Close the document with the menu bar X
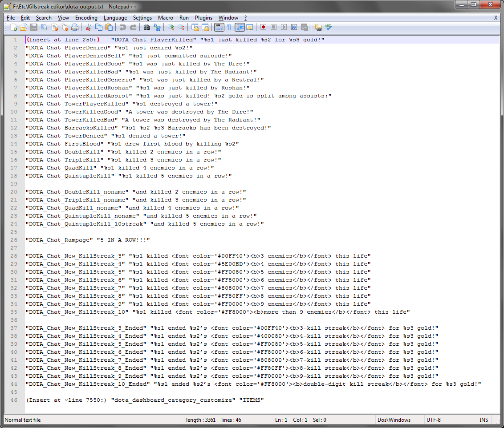504x428 pixels. point(496,18)
